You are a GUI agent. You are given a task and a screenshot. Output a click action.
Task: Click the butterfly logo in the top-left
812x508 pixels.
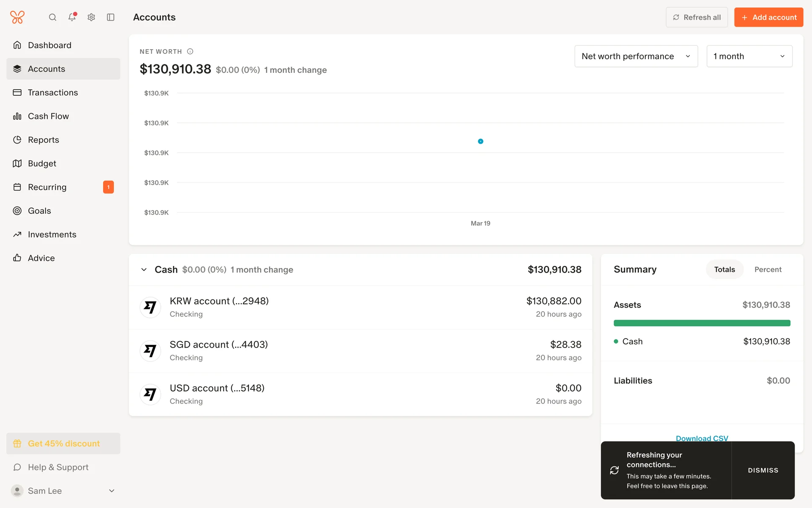(17, 17)
